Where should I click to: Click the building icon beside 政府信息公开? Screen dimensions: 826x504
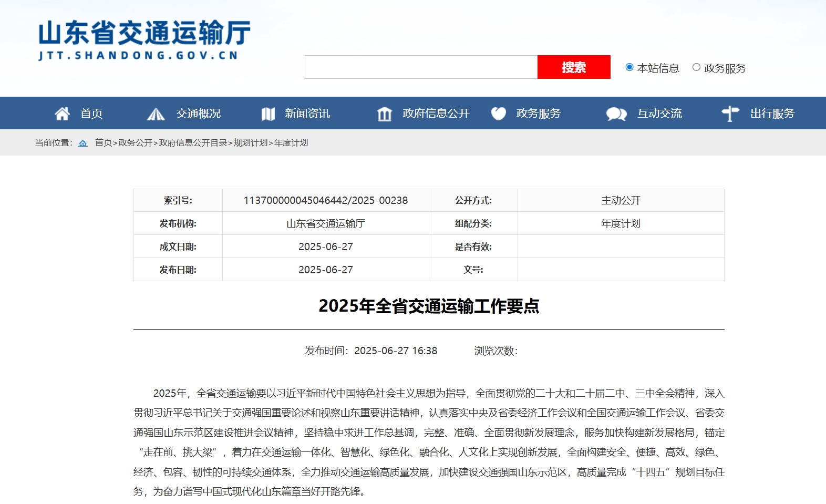[x=385, y=114]
